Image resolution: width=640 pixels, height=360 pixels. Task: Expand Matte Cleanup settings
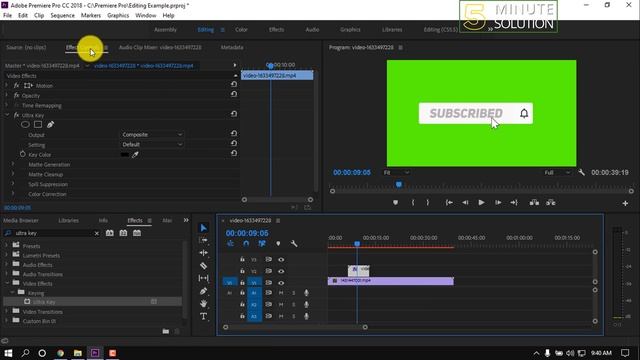(x=13, y=174)
